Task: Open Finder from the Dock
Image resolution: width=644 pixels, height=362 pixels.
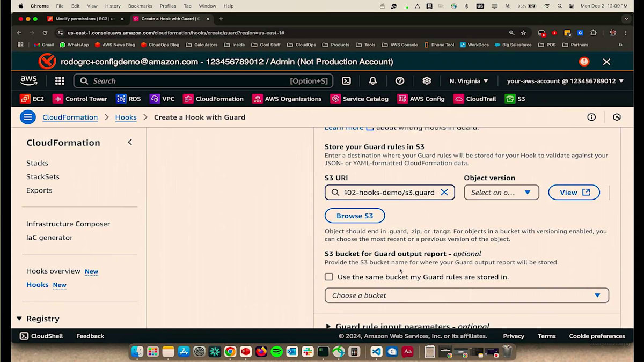Action: click(x=137, y=352)
